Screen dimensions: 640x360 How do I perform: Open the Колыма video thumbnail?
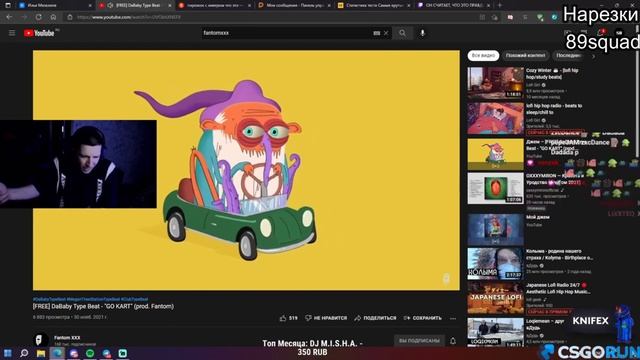click(x=496, y=263)
